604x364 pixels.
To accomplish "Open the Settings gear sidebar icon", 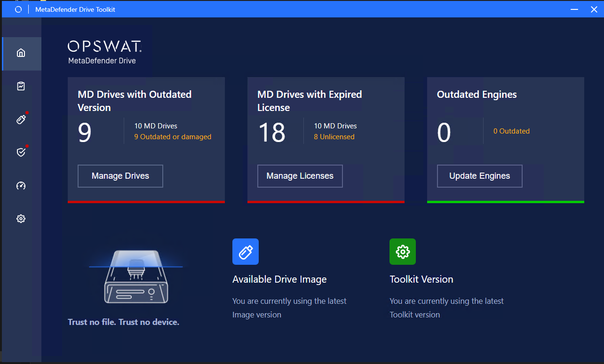I will (21, 219).
